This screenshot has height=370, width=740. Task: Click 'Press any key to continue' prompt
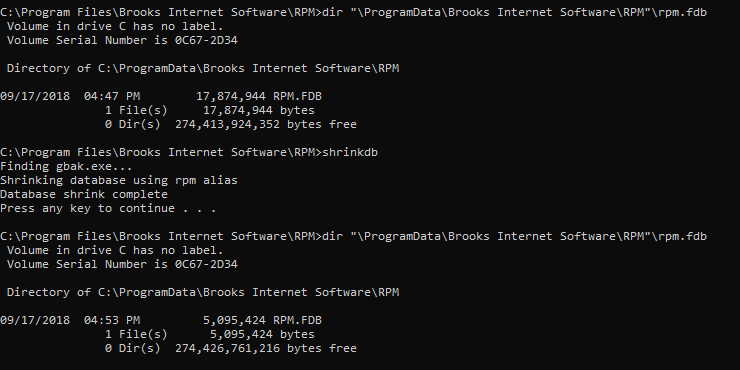(108, 208)
